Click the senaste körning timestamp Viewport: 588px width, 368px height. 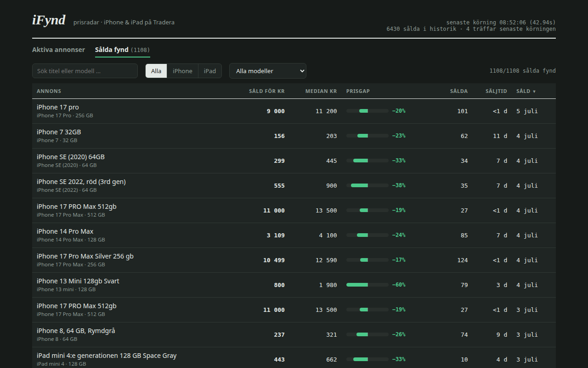(x=501, y=22)
